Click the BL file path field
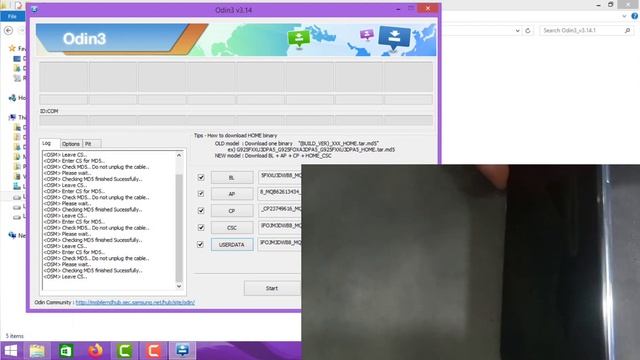 click(x=280, y=176)
